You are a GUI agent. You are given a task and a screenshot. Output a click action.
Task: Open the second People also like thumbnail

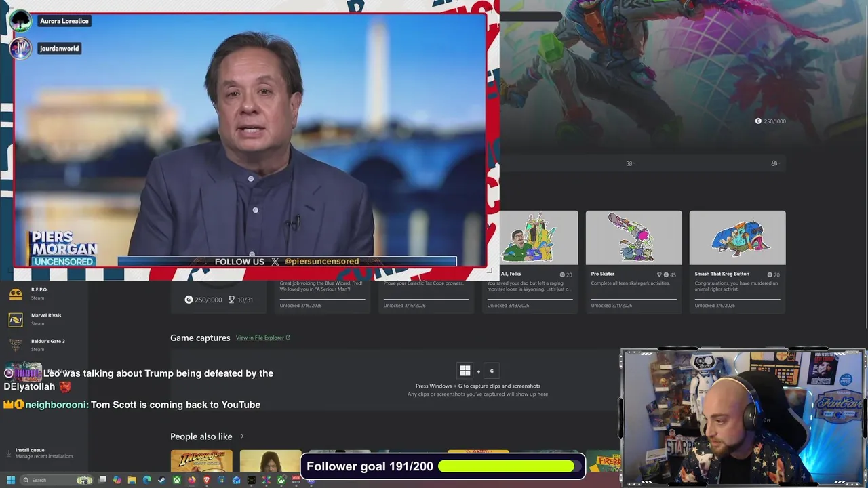[x=270, y=461]
